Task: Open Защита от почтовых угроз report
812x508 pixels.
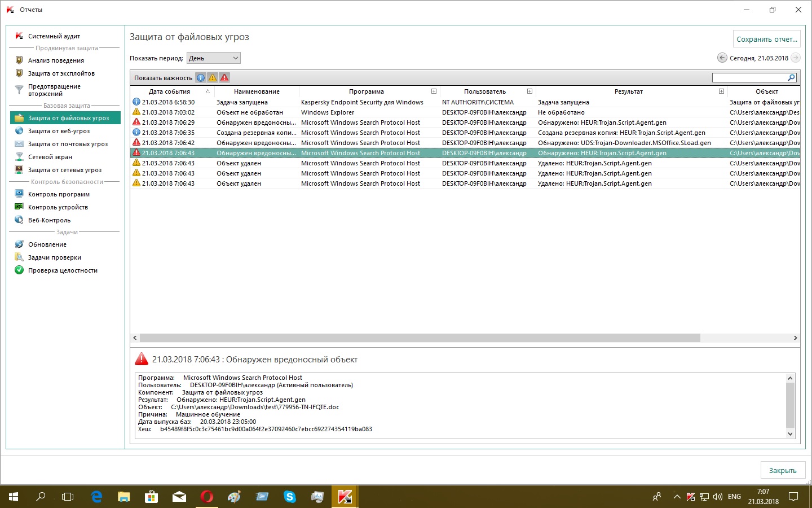Action: coord(68,144)
